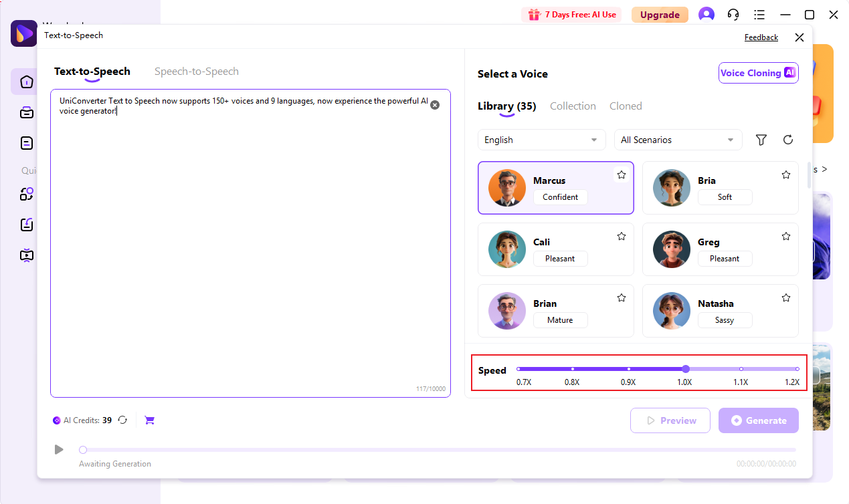The width and height of the screenshot is (849, 504).
Task: Open the headset support icon
Action: [733, 15]
